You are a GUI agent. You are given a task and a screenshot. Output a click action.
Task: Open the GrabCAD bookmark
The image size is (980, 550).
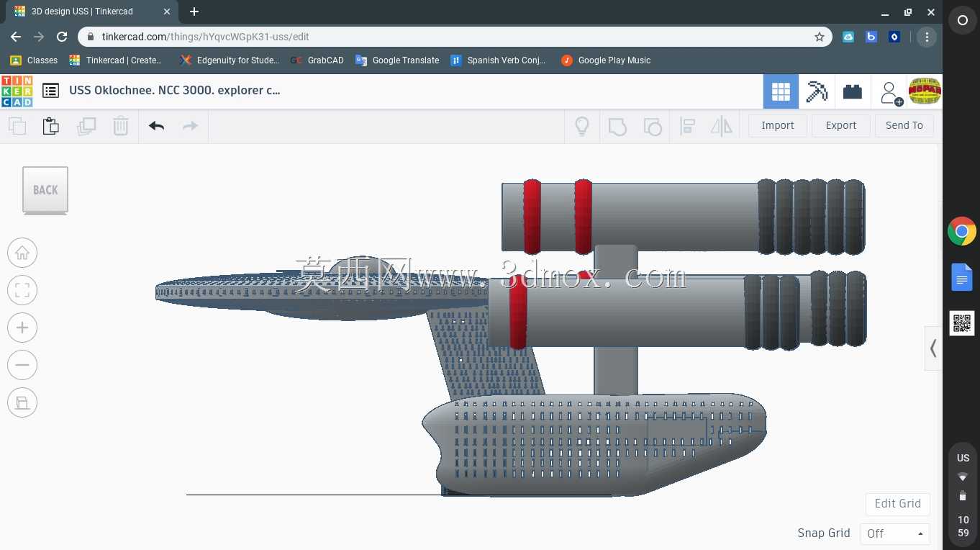[x=317, y=60]
